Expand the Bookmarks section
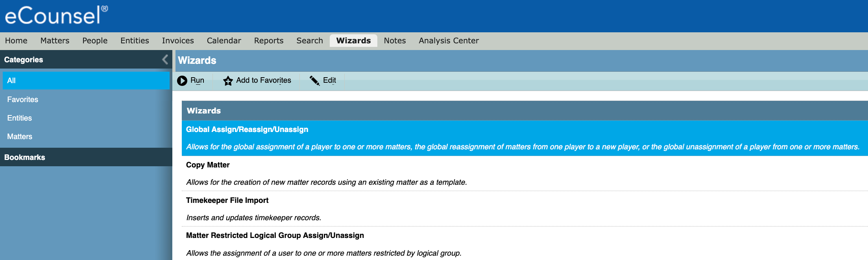The image size is (868, 260). pos(24,157)
